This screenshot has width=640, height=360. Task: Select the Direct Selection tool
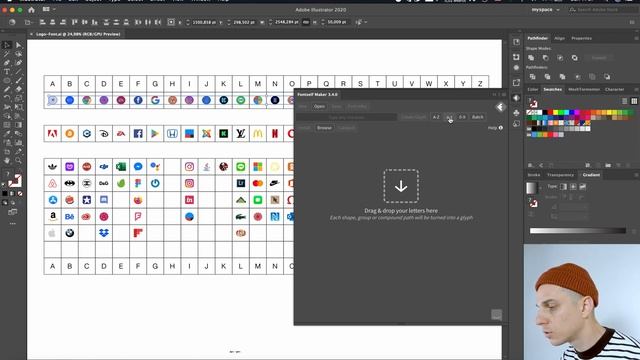(x=18, y=45)
